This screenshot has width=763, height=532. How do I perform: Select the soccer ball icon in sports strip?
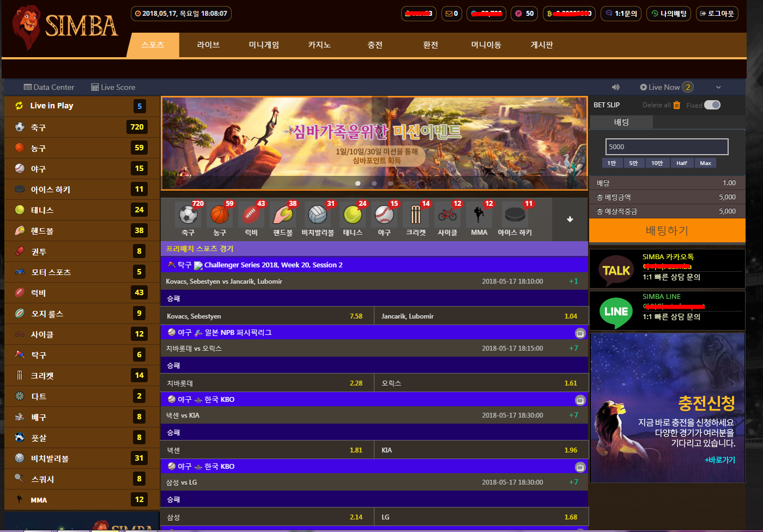188,215
